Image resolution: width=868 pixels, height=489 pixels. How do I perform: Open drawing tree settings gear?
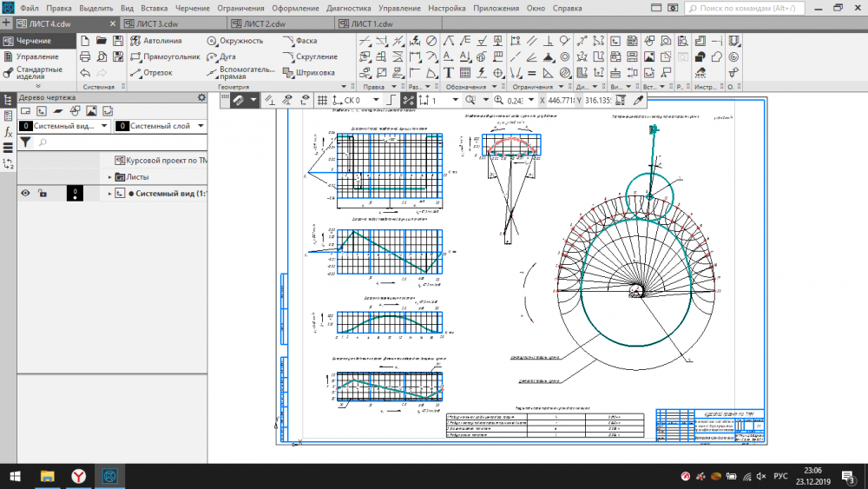click(x=202, y=97)
